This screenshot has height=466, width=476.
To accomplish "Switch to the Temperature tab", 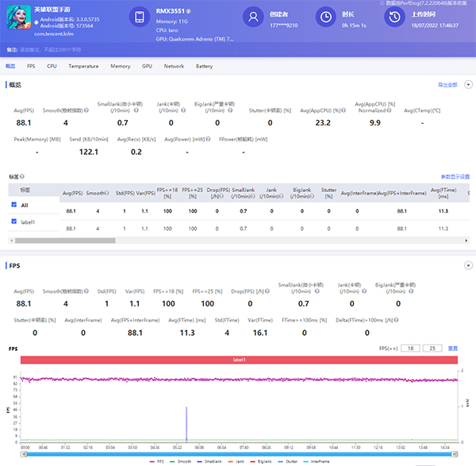I will 83,67.
